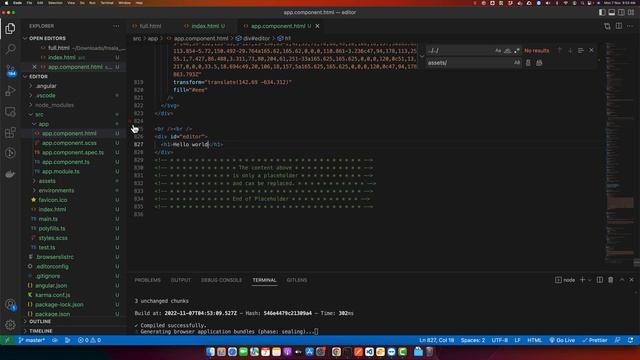Click the notifications bell in status bar
640x360 pixels.
pos(631,340)
